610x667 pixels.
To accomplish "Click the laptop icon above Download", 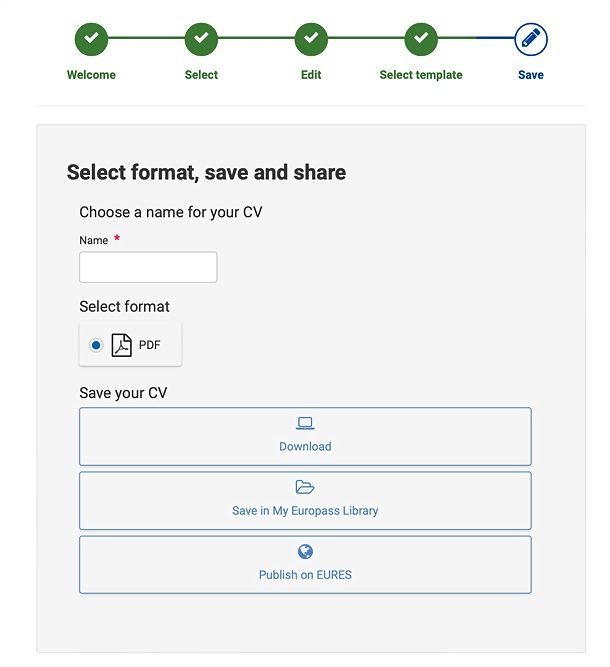I will pos(305,423).
